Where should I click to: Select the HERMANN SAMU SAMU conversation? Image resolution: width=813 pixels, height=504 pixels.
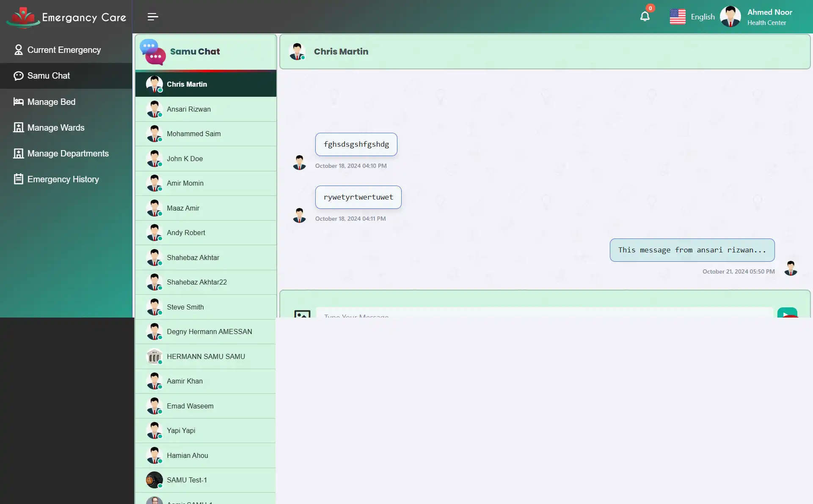pyautogui.click(x=205, y=356)
